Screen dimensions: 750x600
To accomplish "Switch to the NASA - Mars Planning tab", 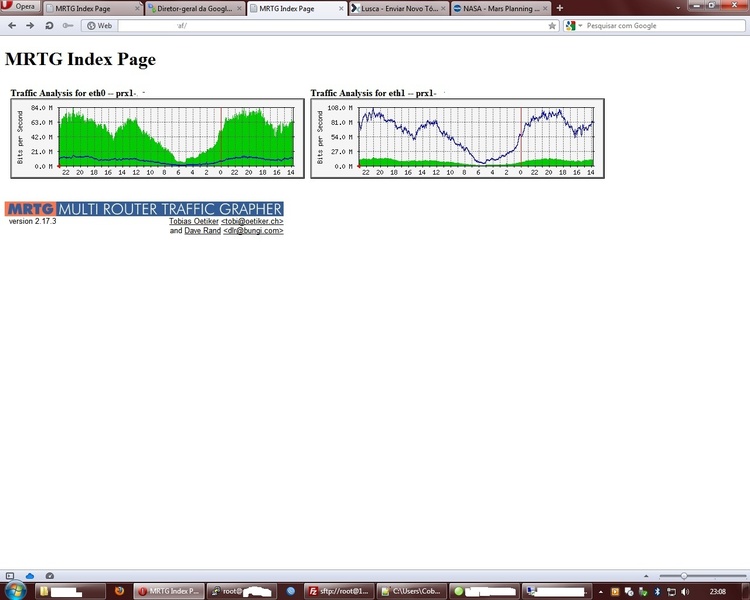I will (x=500, y=9).
